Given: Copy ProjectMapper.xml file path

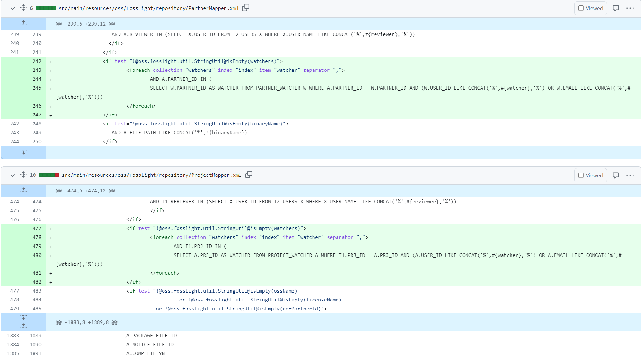Looking at the screenshot, I should (x=248, y=175).
